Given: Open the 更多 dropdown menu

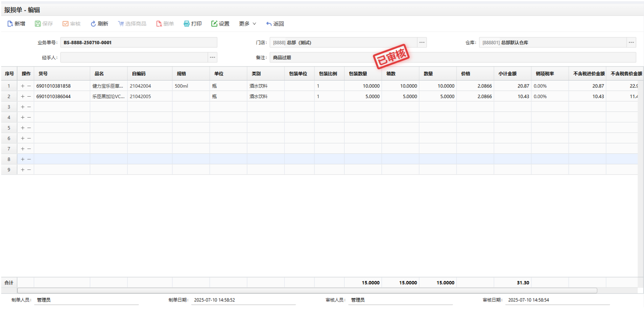Looking at the screenshot, I should click(x=248, y=24).
